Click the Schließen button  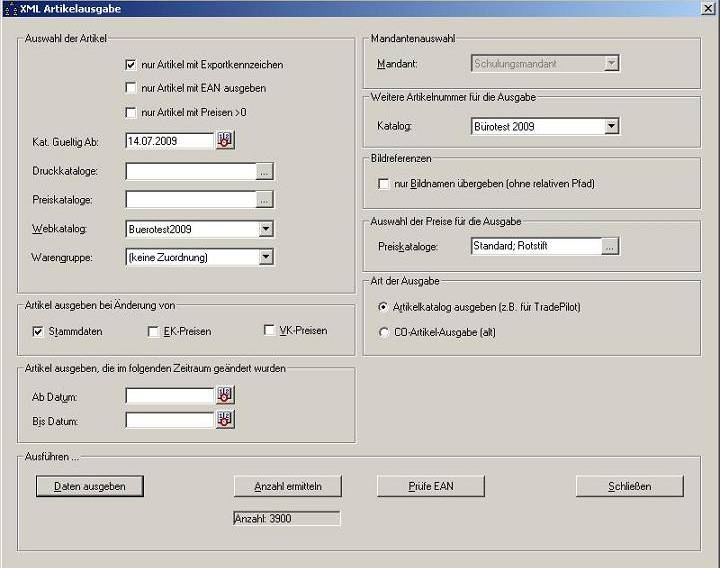click(x=630, y=486)
